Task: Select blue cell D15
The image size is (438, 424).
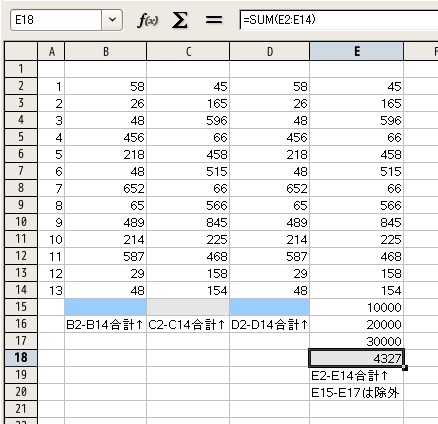Action: click(x=270, y=307)
